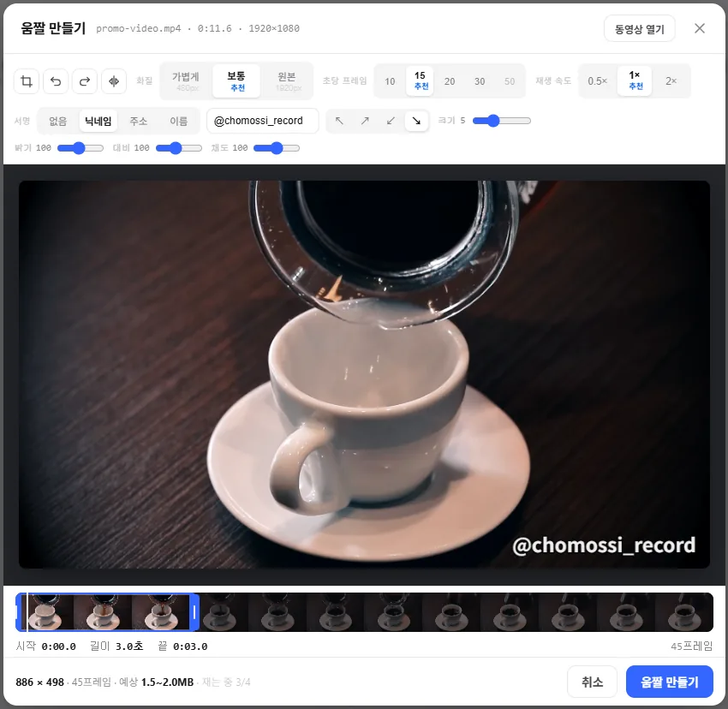Select 닉네임 signature option
Image resolution: width=728 pixels, height=709 pixels.
(98, 122)
